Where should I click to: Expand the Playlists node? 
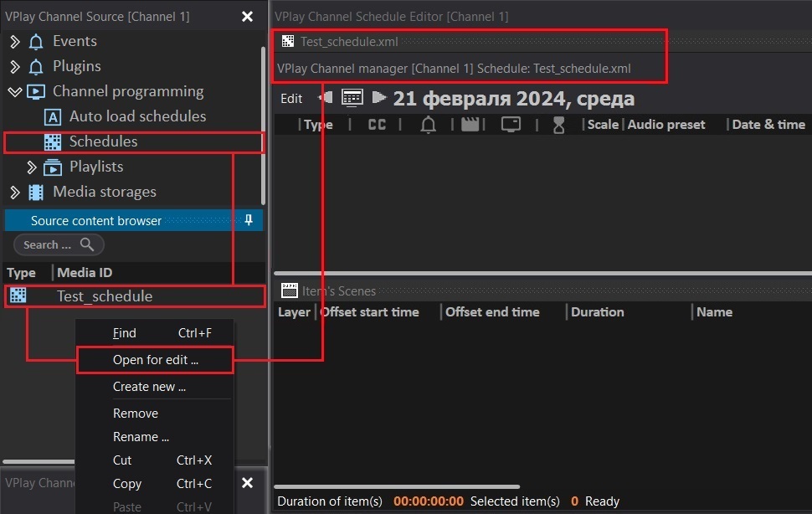point(32,167)
